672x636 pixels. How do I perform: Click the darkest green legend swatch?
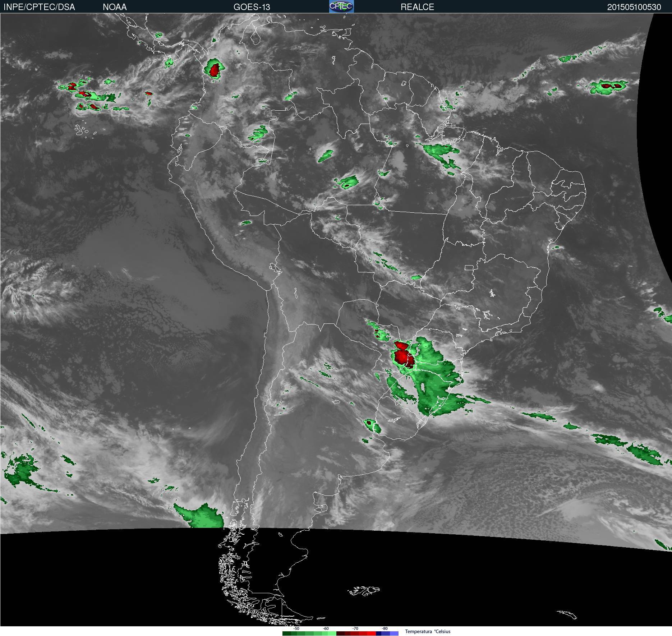coord(287,633)
